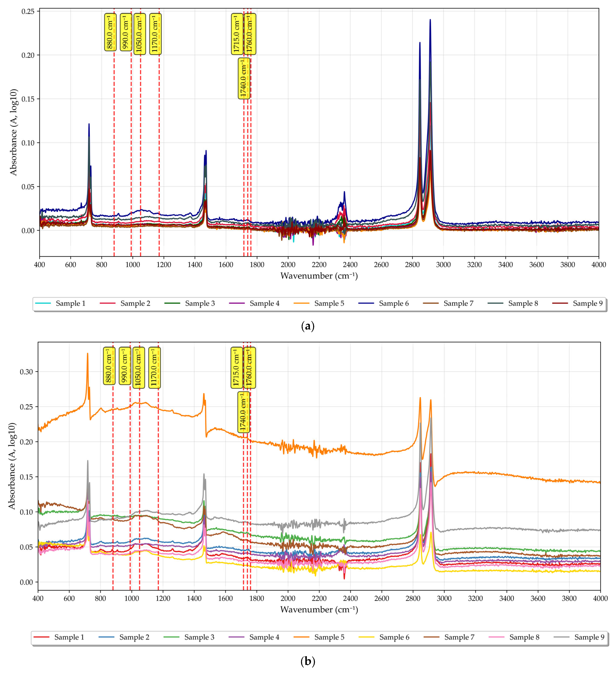Click Sample 3 green legend entry in chart (b)
Viewport: 616px width, 673px height.
[x=199, y=637]
